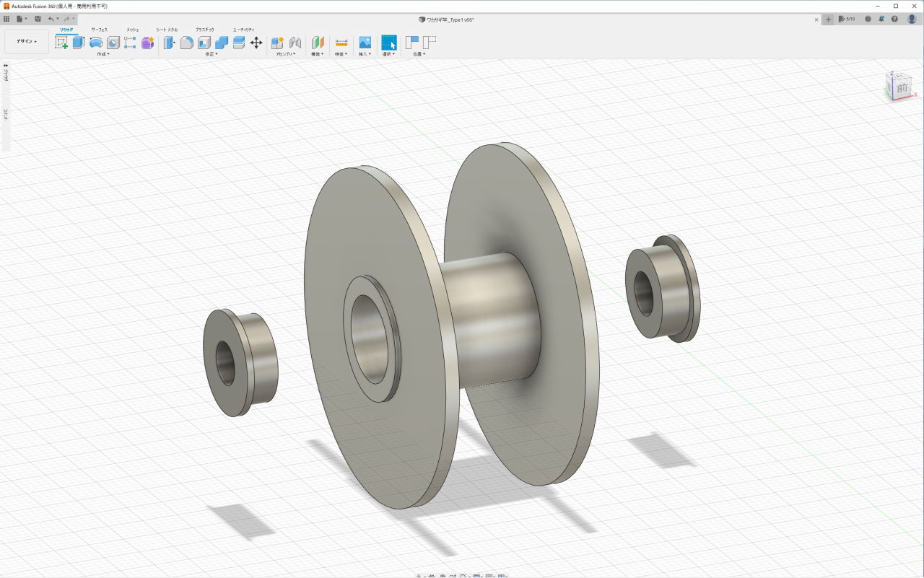Click the dashed 位置 icon
The height and width of the screenshot is (578, 924).
tap(429, 43)
